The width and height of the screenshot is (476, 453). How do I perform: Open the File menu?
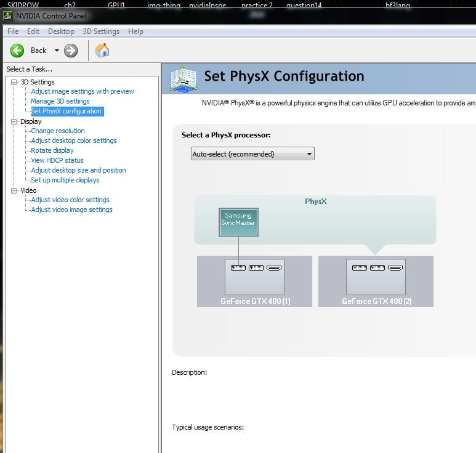click(13, 31)
